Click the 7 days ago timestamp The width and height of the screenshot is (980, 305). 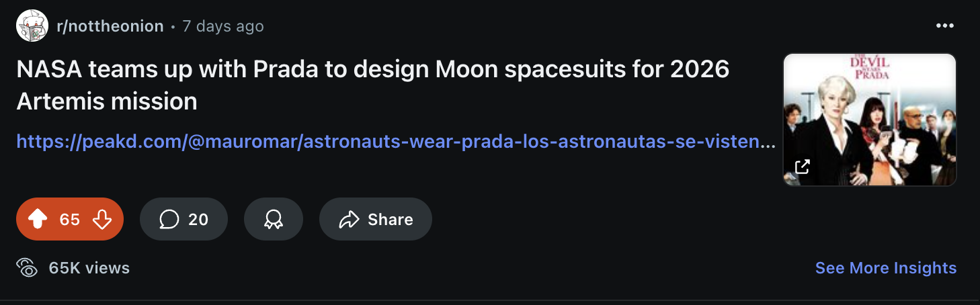[223, 26]
